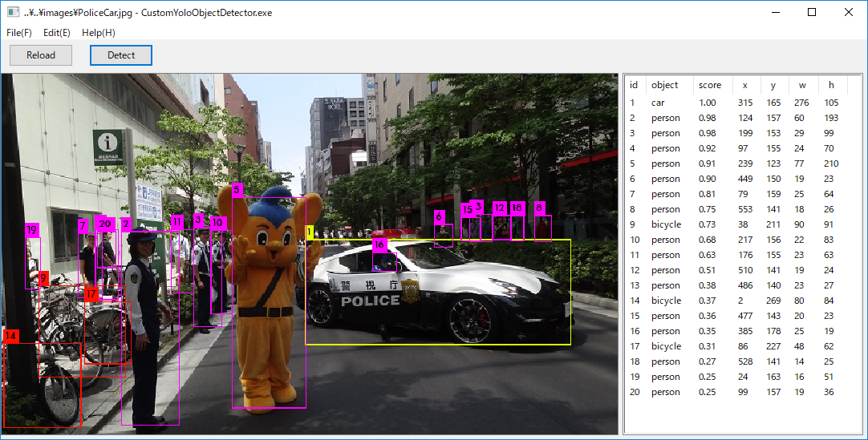The width and height of the screenshot is (868, 440).
Task: Click the Detect button
Action: (x=121, y=55)
